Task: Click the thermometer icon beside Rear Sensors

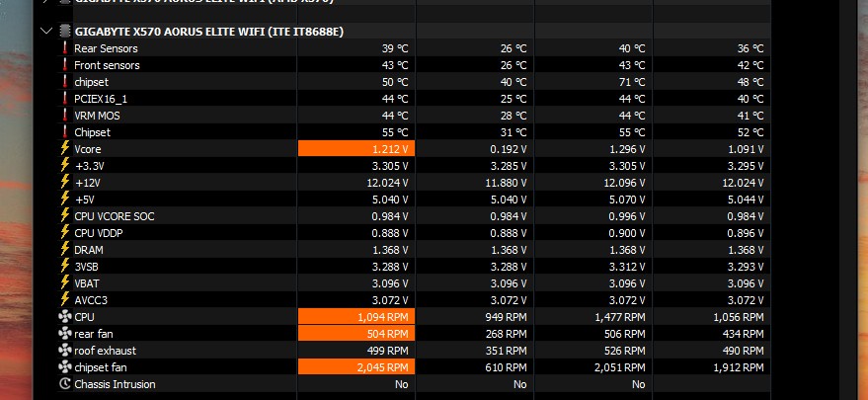Action: 65,48
